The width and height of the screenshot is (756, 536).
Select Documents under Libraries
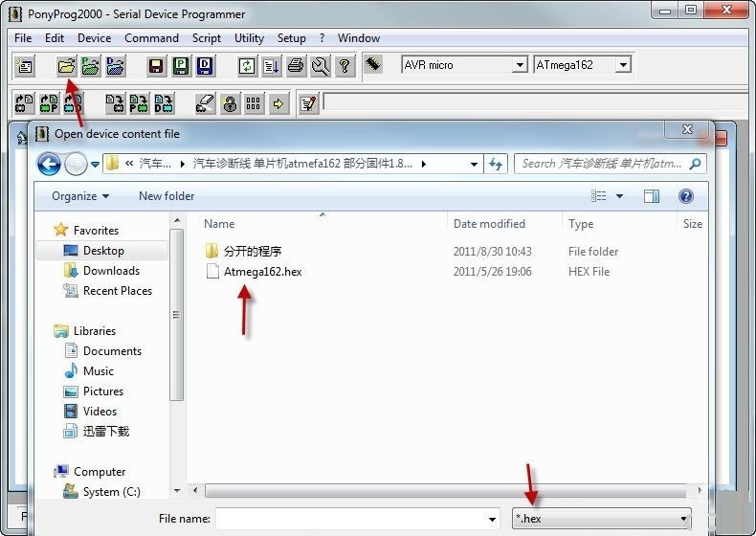112,351
